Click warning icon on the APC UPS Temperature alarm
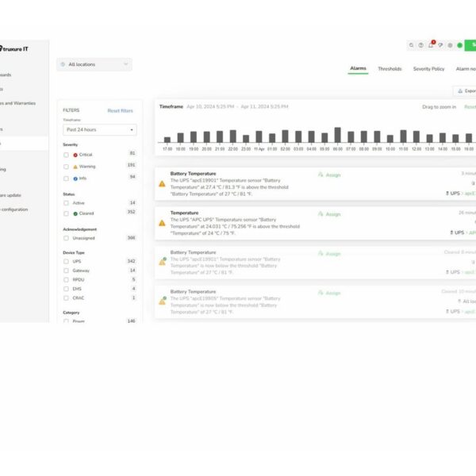This screenshot has width=476, height=476. tap(162, 223)
